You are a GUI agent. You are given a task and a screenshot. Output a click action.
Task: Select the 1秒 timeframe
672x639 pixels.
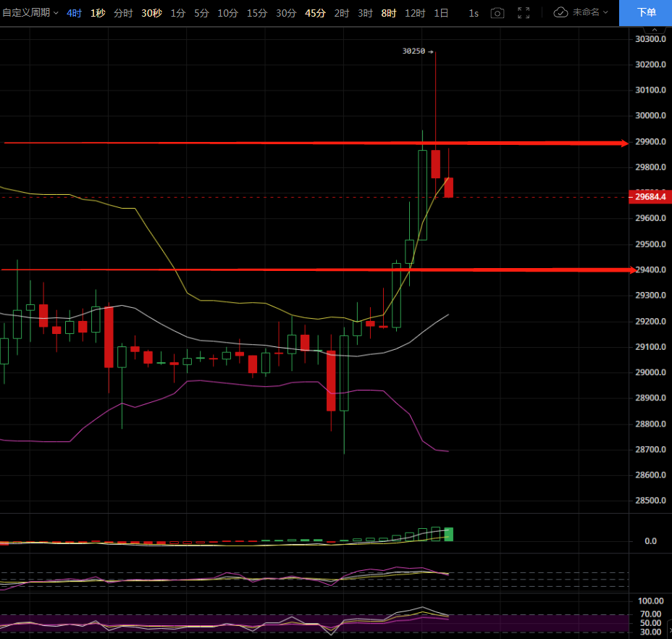point(98,13)
